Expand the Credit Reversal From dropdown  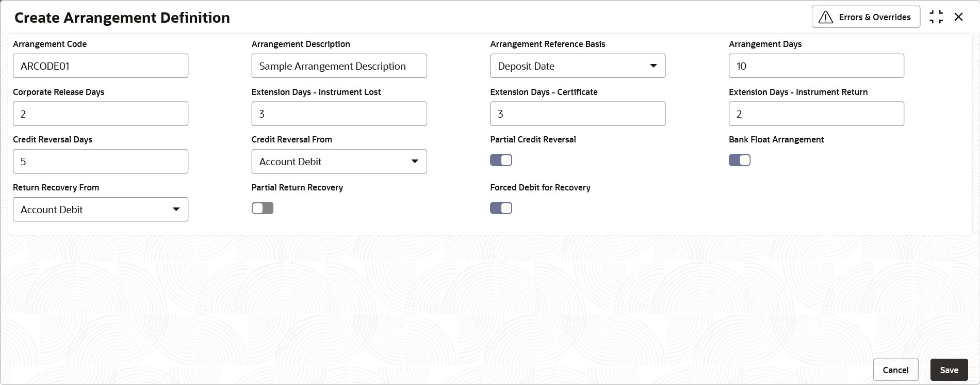click(339, 162)
